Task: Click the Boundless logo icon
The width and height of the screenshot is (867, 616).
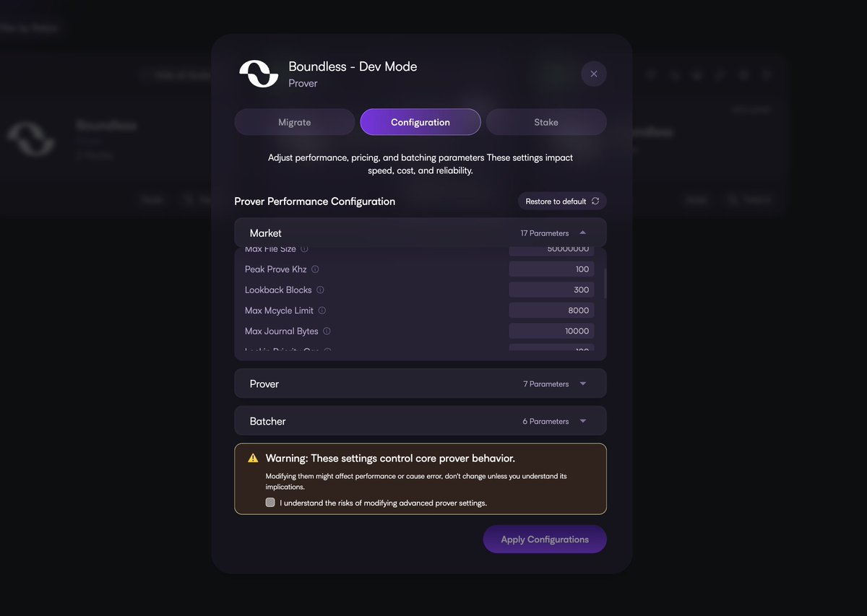Action: coord(259,74)
